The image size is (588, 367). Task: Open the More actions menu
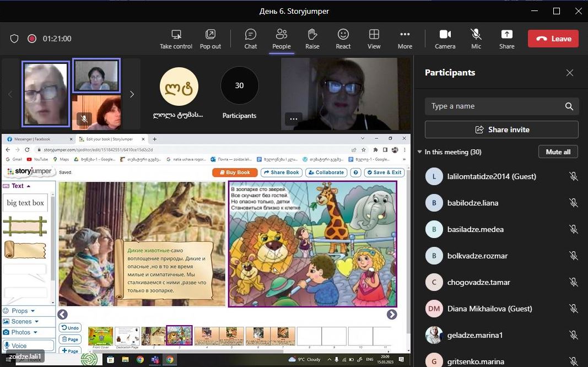click(x=405, y=39)
